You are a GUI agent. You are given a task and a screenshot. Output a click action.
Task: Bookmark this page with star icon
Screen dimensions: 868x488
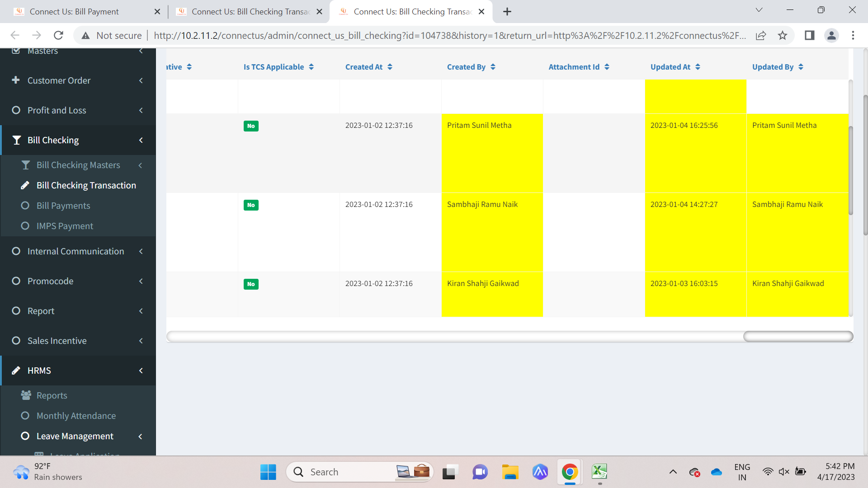coord(783,35)
